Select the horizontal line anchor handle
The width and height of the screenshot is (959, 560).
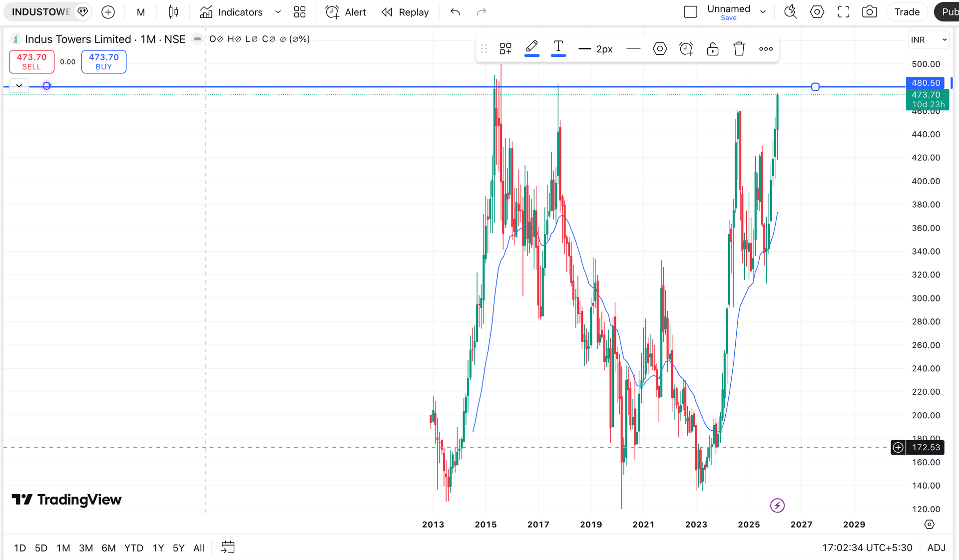[x=815, y=87]
